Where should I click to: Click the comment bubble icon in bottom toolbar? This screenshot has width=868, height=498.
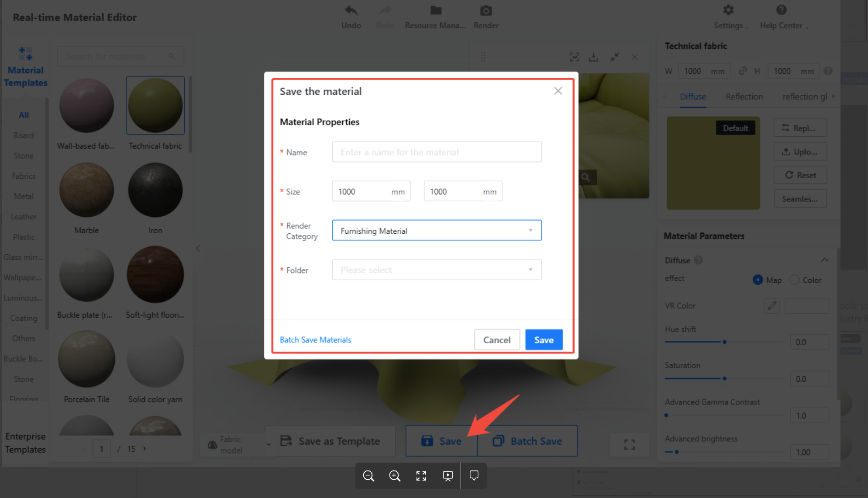point(474,476)
